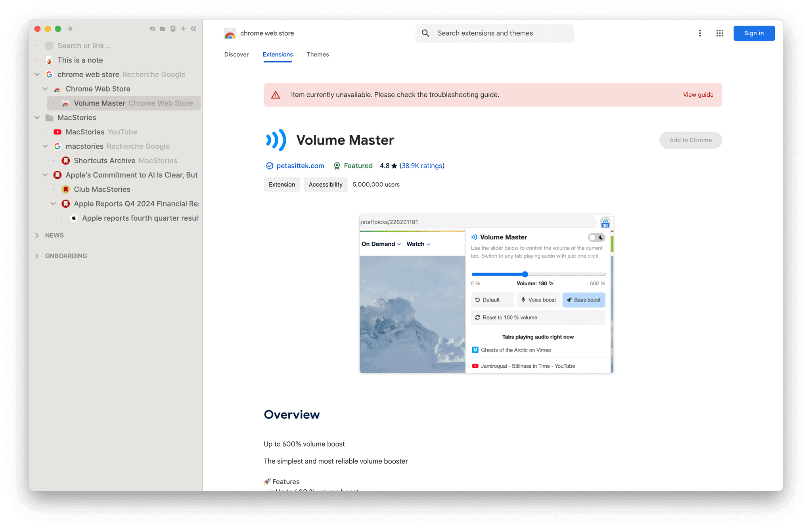The height and width of the screenshot is (529, 812).
Task: Collapse the 'Chrome Web Store' tree node
Action: 45,89
